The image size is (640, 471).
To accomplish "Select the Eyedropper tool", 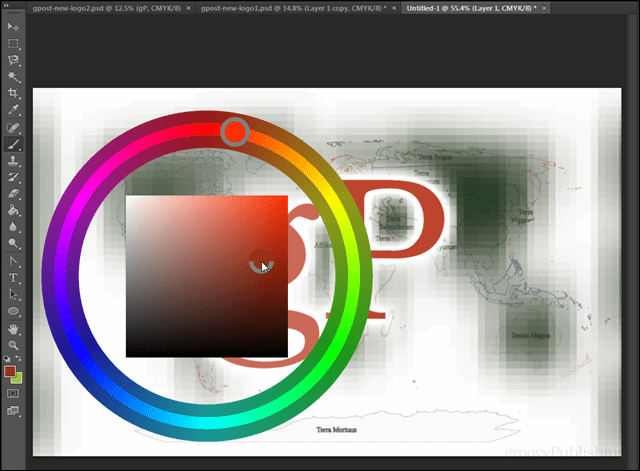I will click(14, 110).
